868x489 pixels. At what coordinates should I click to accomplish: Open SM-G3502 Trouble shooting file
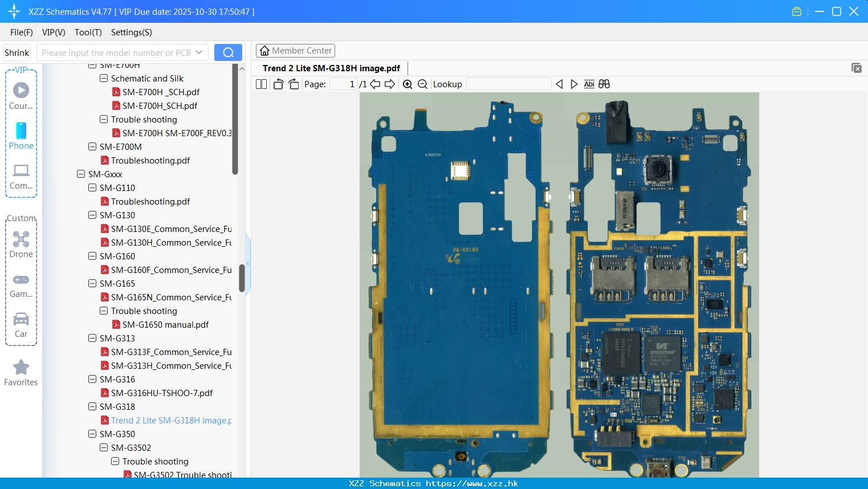click(x=178, y=474)
